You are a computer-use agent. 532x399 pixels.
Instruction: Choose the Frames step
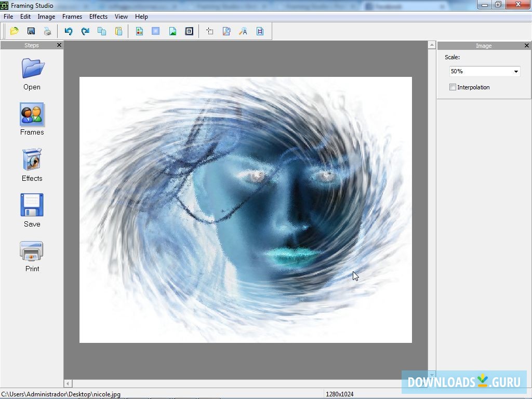pyautogui.click(x=32, y=119)
